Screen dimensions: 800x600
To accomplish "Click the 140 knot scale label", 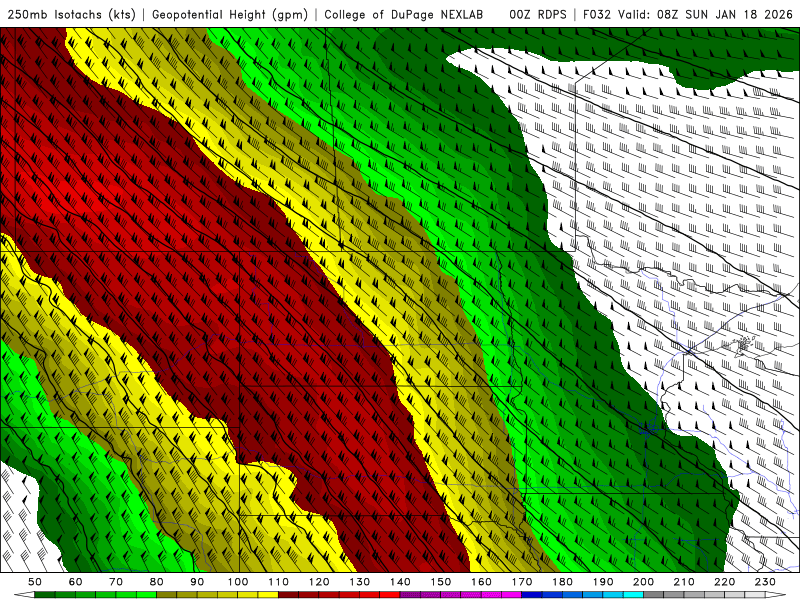I will [x=400, y=582].
